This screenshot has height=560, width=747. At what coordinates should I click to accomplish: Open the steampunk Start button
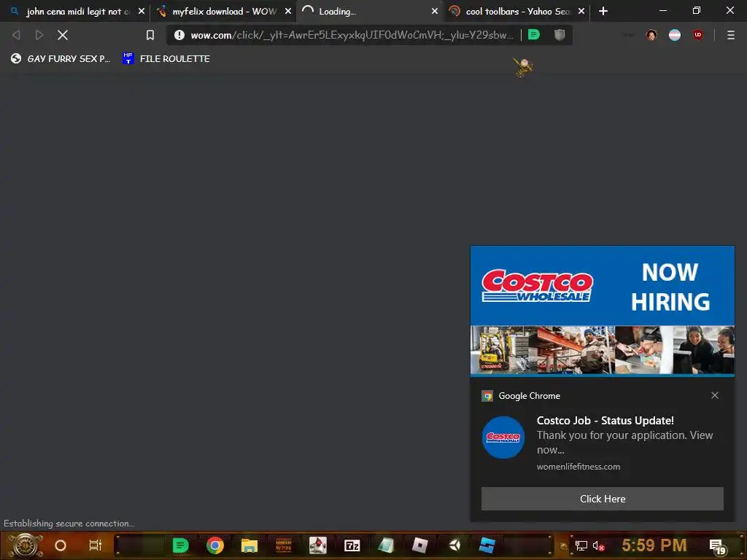25,545
